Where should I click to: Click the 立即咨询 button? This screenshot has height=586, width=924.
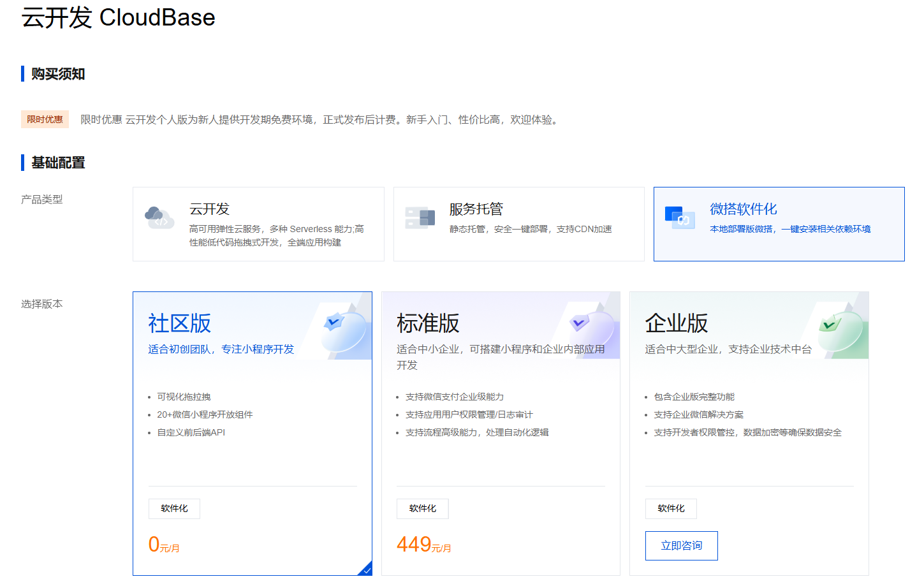coord(682,546)
